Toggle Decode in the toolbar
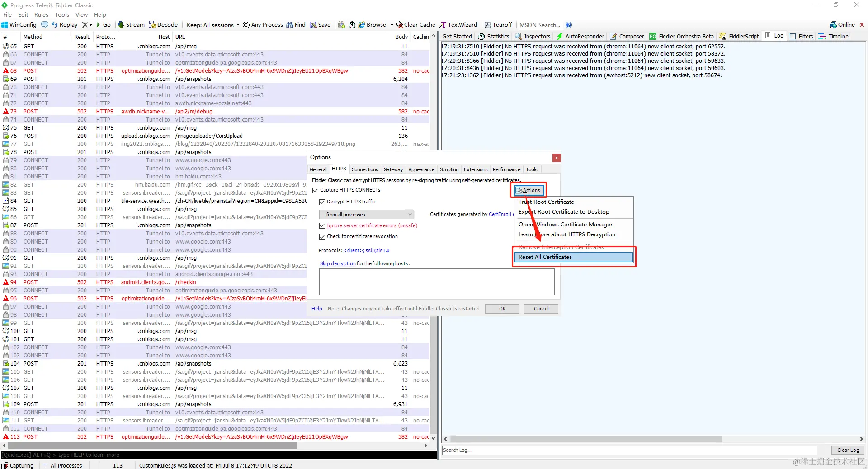This screenshot has width=868, height=469. pyautogui.click(x=163, y=25)
